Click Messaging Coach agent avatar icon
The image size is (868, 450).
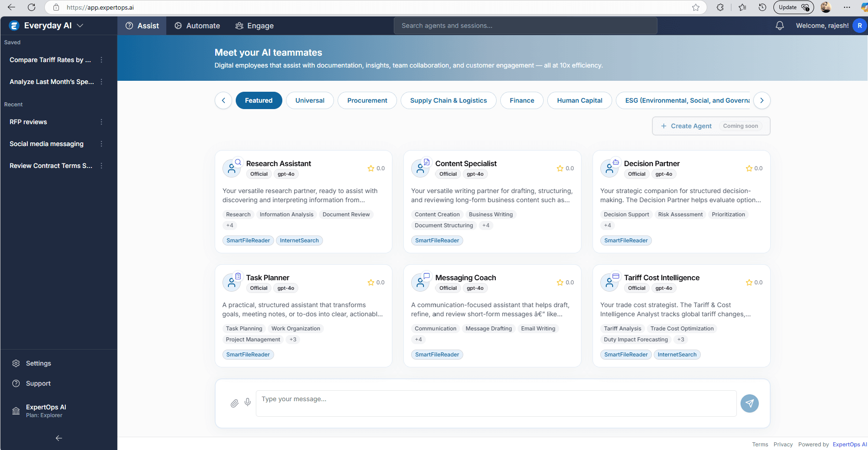click(x=420, y=283)
